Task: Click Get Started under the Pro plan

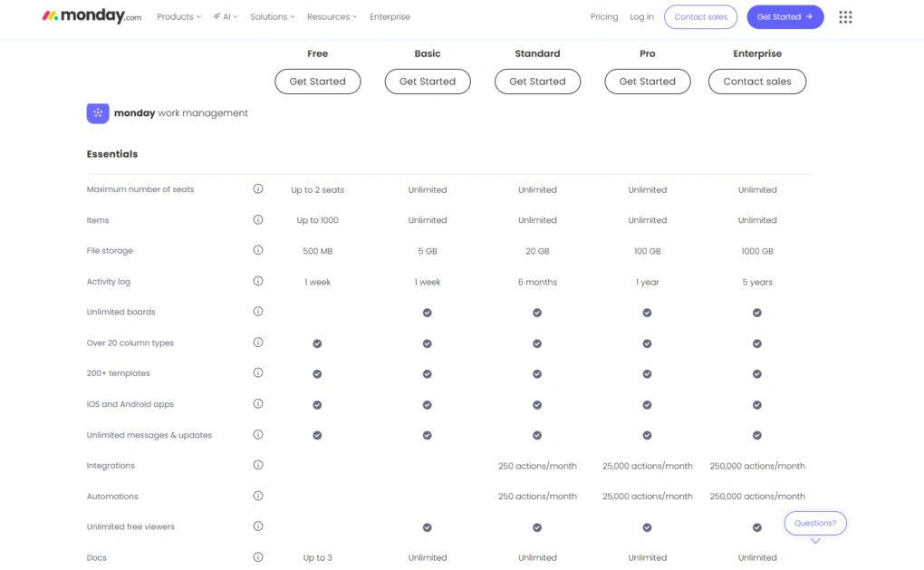Action: [647, 82]
